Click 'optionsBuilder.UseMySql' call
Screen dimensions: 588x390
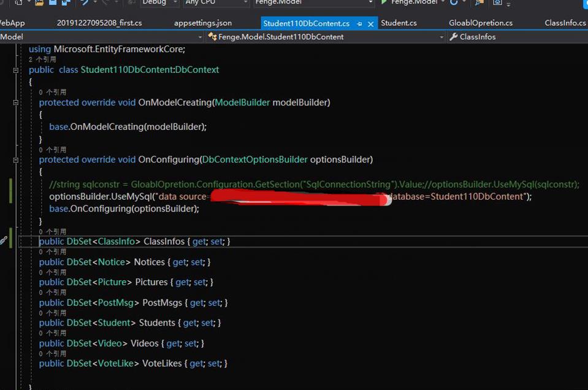[101, 196]
